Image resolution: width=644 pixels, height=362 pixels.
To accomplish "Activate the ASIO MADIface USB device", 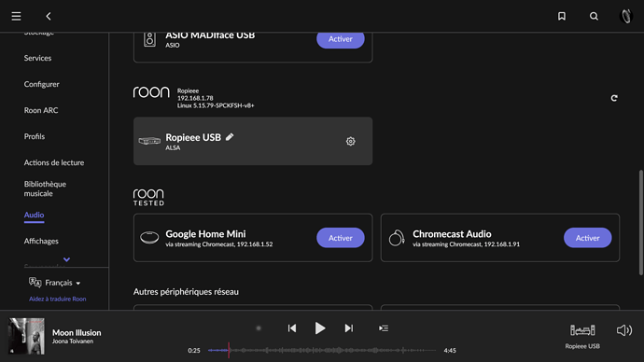I will pos(341,39).
